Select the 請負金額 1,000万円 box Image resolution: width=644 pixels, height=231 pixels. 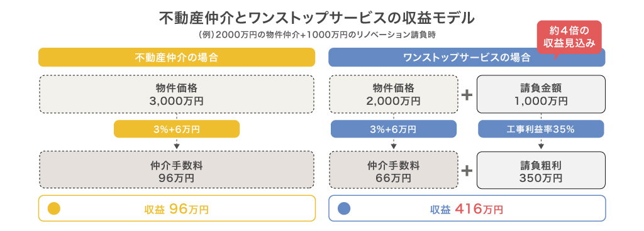pos(541,94)
